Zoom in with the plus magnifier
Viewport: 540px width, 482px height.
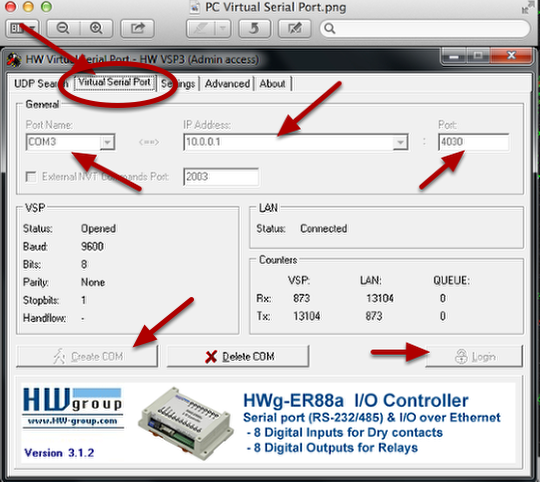click(x=96, y=28)
